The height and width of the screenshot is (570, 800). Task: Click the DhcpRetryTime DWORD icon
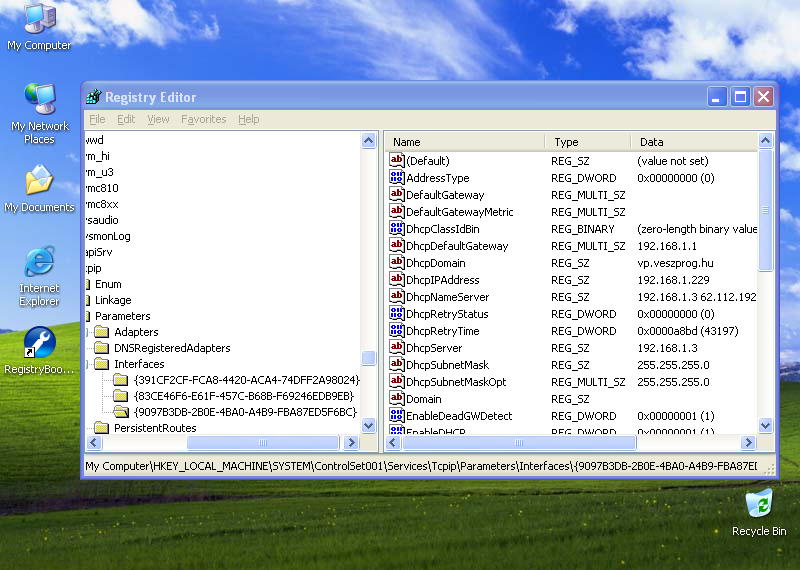click(396, 330)
